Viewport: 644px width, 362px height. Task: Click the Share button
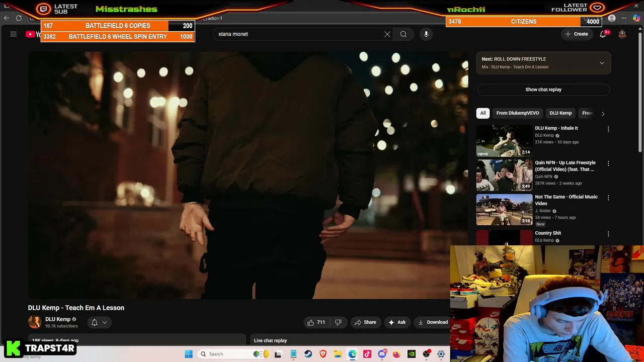pyautogui.click(x=365, y=322)
